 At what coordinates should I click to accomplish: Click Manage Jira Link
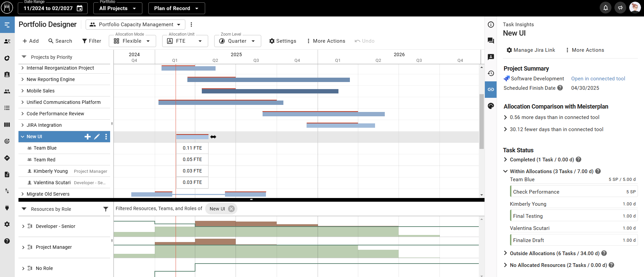tap(531, 50)
